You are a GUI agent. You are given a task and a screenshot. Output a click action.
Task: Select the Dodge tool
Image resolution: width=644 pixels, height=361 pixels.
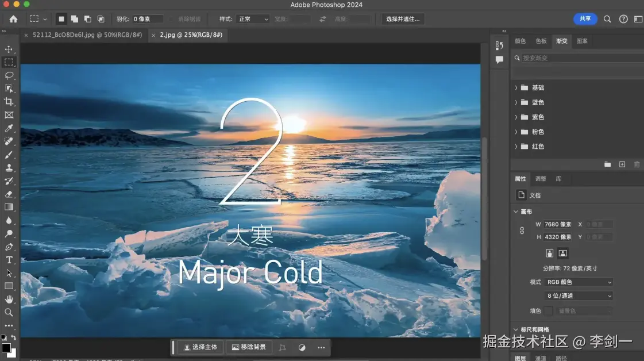9,233
